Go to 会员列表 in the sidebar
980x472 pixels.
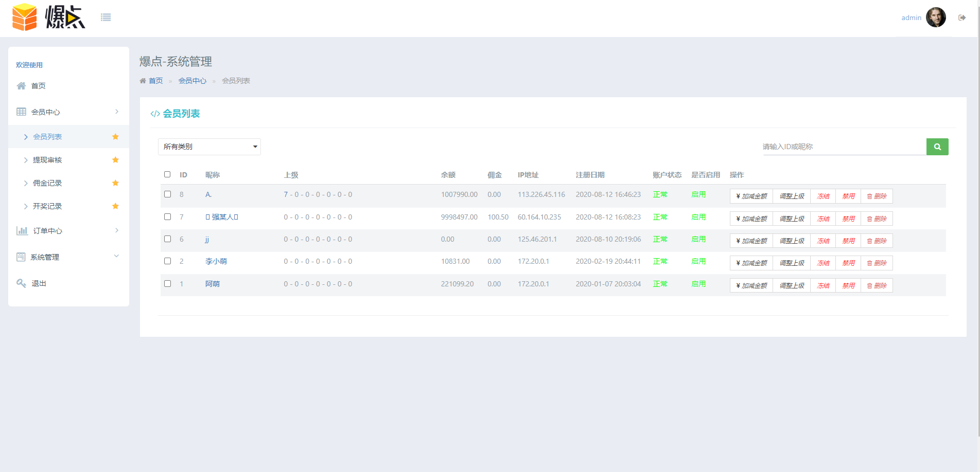[47, 137]
